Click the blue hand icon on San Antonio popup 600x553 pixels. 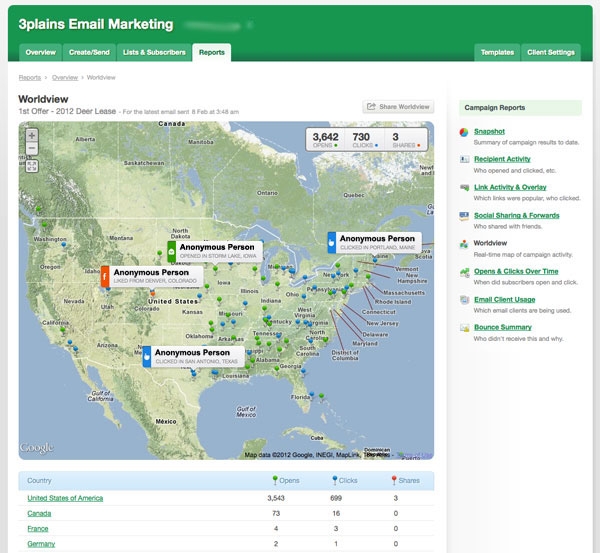[x=147, y=357]
